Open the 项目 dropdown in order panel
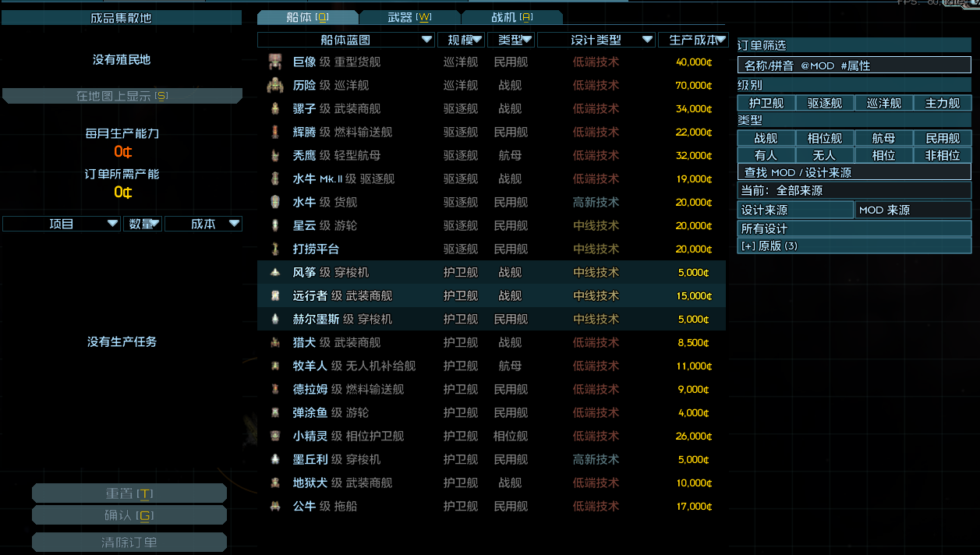980x555 pixels. [x=62, y=224]
